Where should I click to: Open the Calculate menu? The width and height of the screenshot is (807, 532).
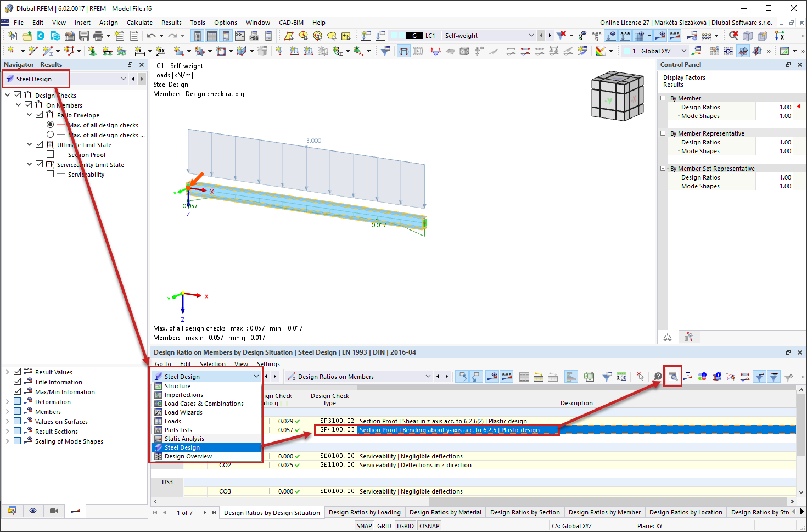pyautogui.click(x=139, y=23)
